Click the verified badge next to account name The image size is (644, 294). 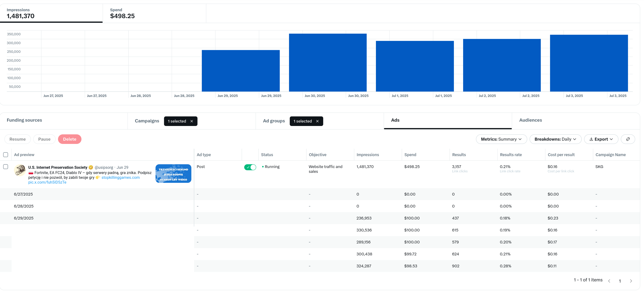[x=91, y=167]
